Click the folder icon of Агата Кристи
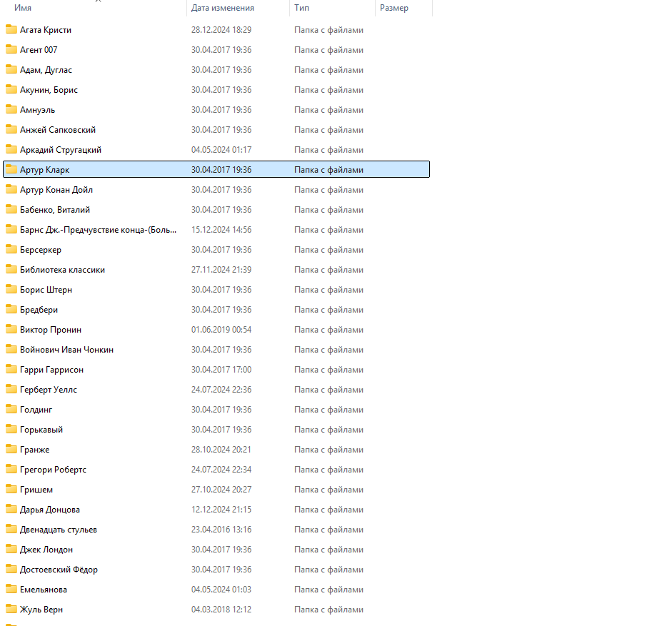Screen dimensions: 672x626 click(11, 29)
